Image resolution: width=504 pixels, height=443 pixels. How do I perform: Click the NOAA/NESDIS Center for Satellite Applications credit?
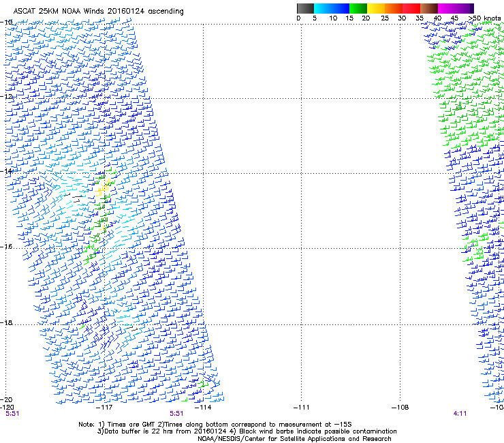[294, 439]
